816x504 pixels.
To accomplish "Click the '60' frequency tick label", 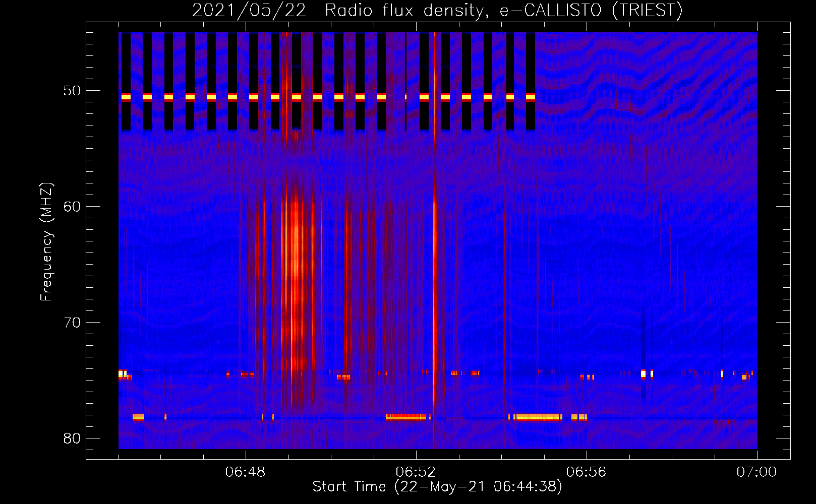I will tap(72, 207).
